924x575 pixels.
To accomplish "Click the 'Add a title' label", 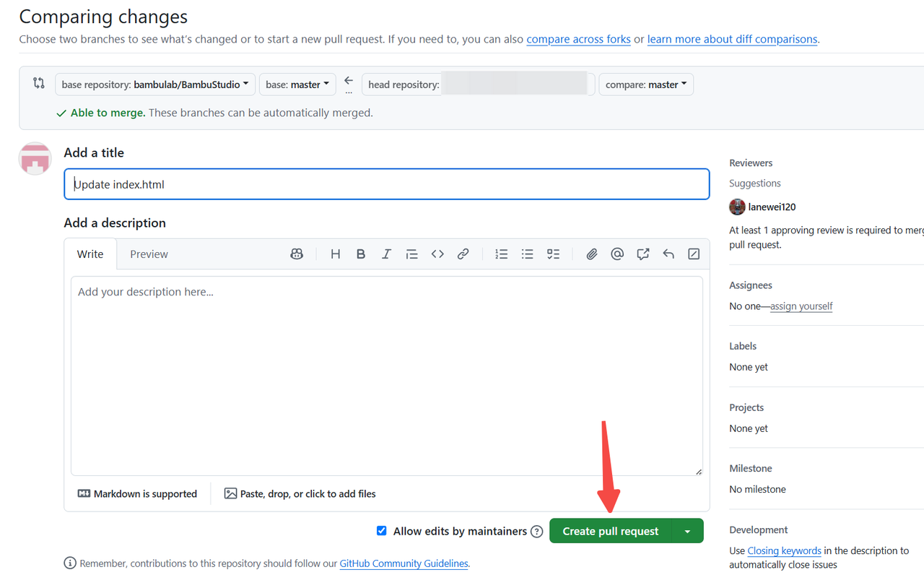I will (94, 152).
